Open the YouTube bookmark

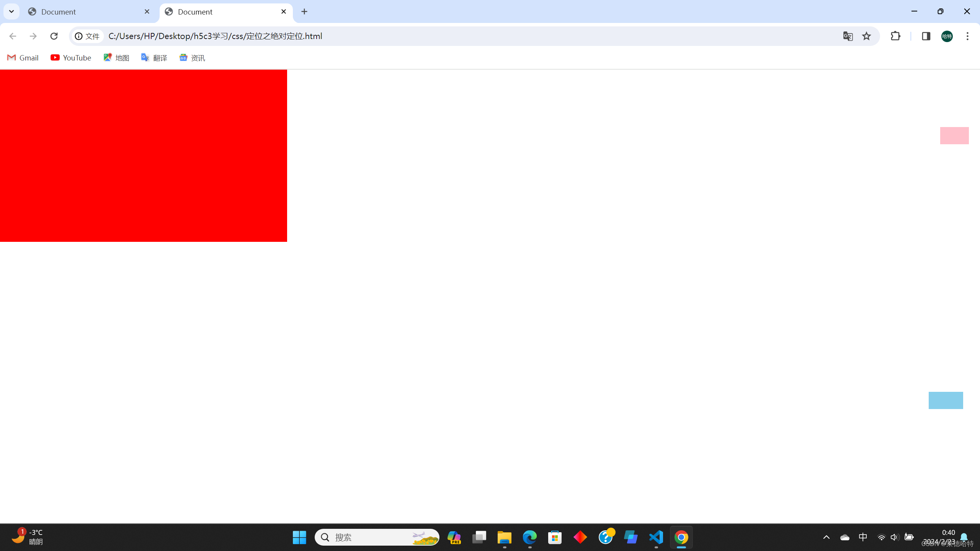coord(71,58)
